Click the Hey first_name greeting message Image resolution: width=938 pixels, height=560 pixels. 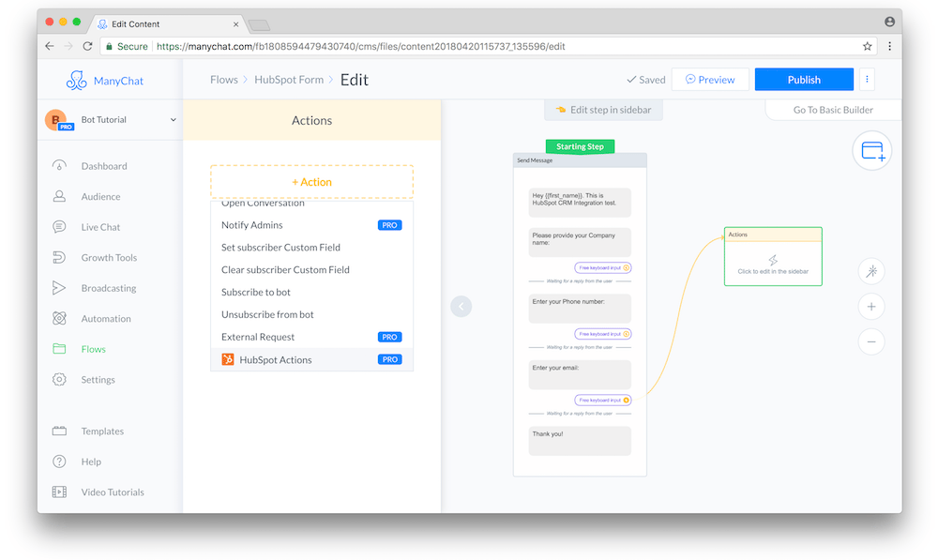tap(580, 203)
